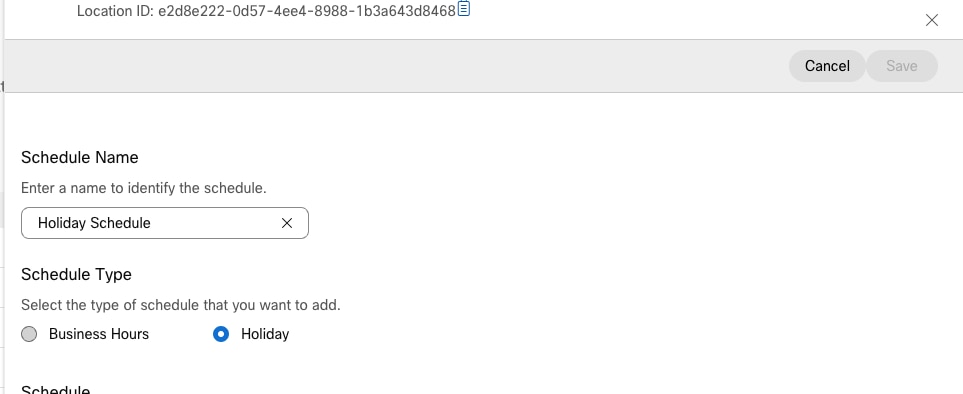Screen dimensions: 963x394
Task: Select the Business Hours radio button
Action: click(x=29, y=334)
